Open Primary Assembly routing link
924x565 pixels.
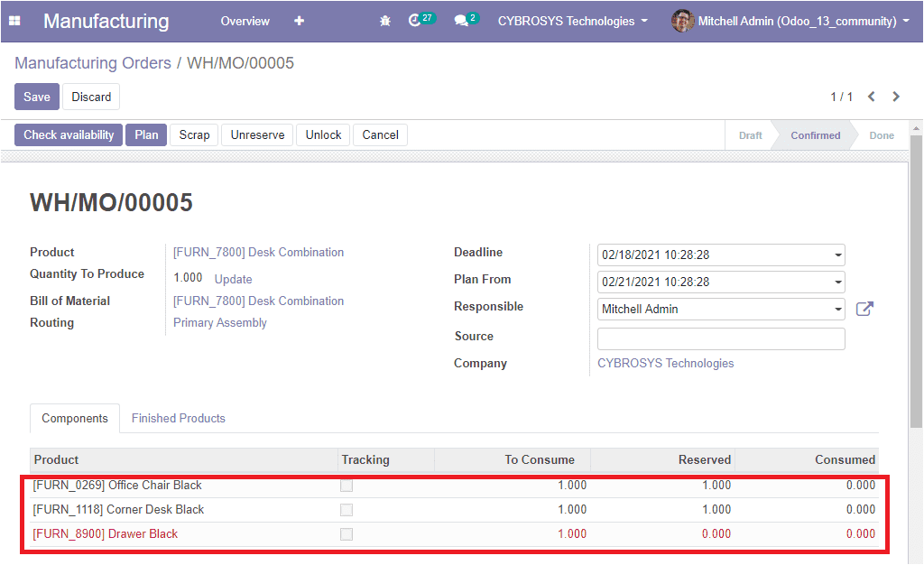tap(220, 323)
